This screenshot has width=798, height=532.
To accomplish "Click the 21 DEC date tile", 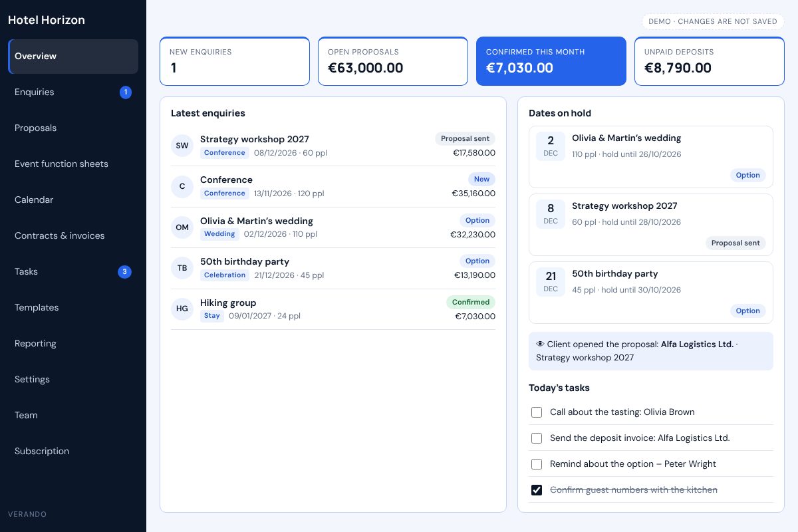I will coord(551,281).
